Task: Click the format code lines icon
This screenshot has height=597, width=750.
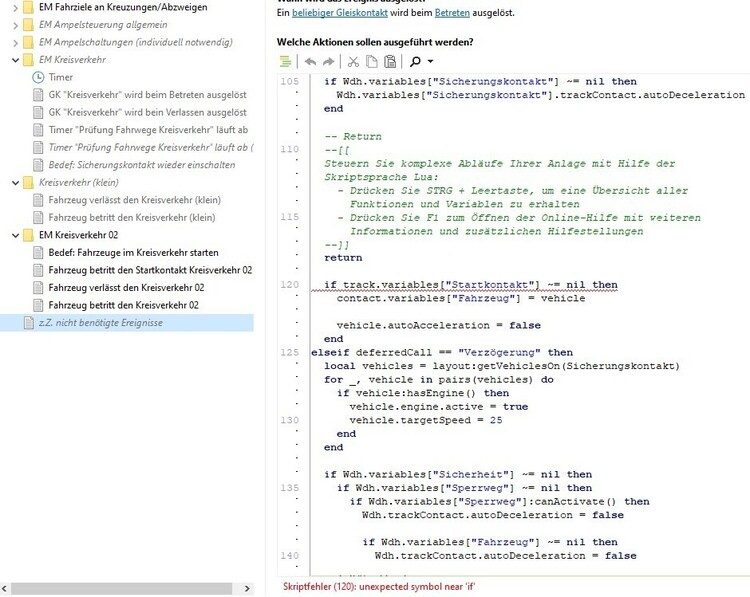Action: point(286,61)
